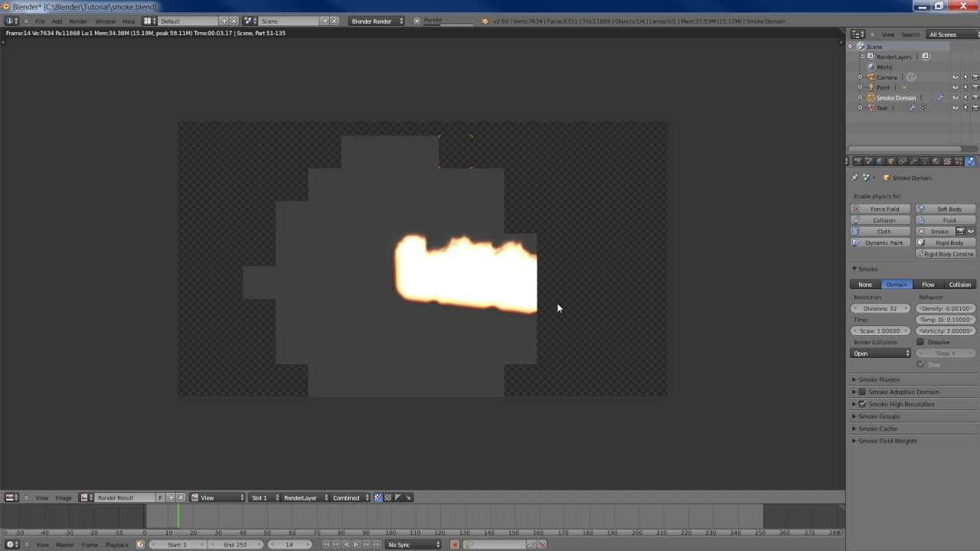Screen dimensions: 980x551
Task: Open the timeline Playback menu
Action: [116, 545]
